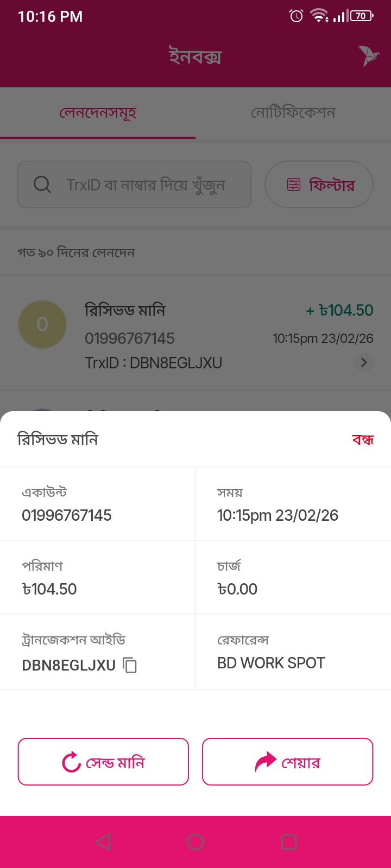The height and width of the screenshot is (868, 391).
Task: Tap the filter sliders icon
Action: 294,185
